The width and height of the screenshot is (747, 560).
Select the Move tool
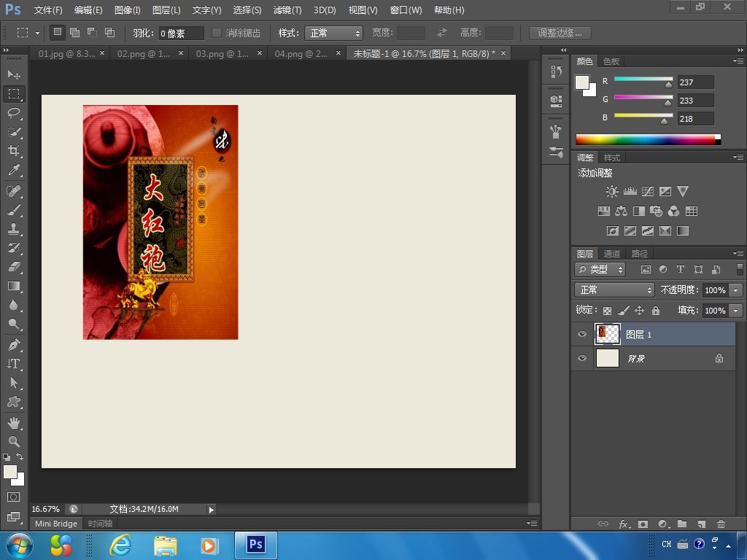(14, 75)
